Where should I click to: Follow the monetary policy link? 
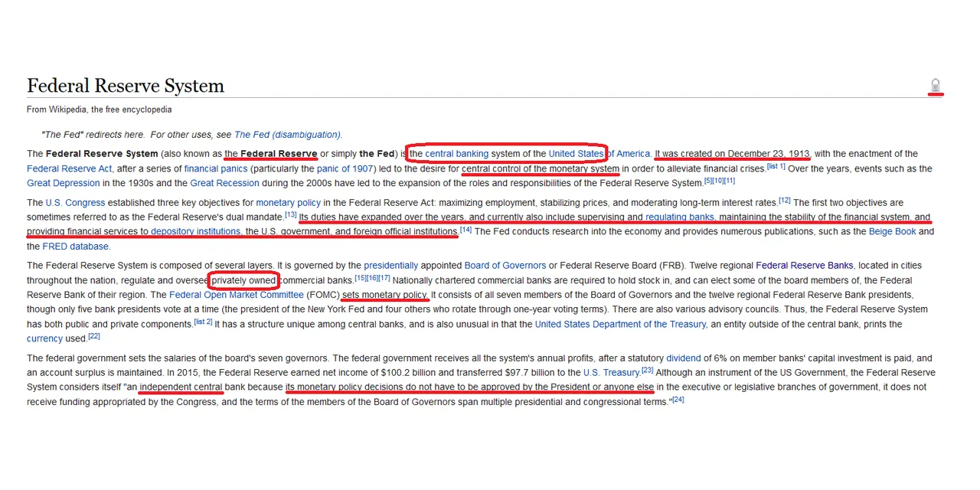click(288, 203)
